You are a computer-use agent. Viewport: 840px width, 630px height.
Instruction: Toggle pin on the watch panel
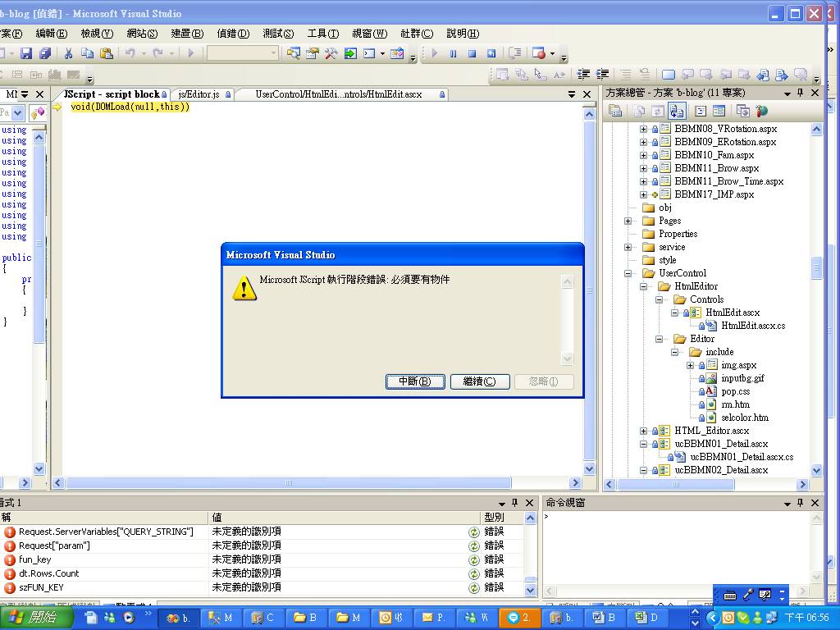click(514, 502)
